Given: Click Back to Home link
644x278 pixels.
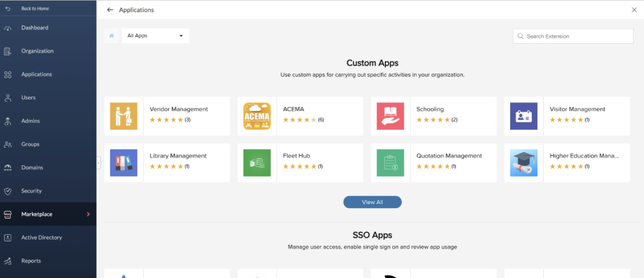Looking at the screenshot, I should [35, 9].
